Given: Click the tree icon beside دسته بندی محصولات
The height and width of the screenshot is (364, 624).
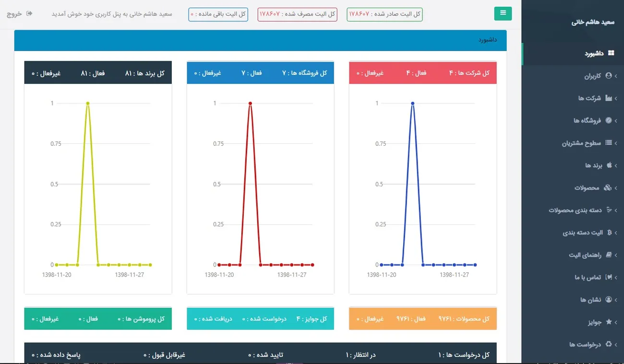Looking at the screenshot, I should 610,210.
